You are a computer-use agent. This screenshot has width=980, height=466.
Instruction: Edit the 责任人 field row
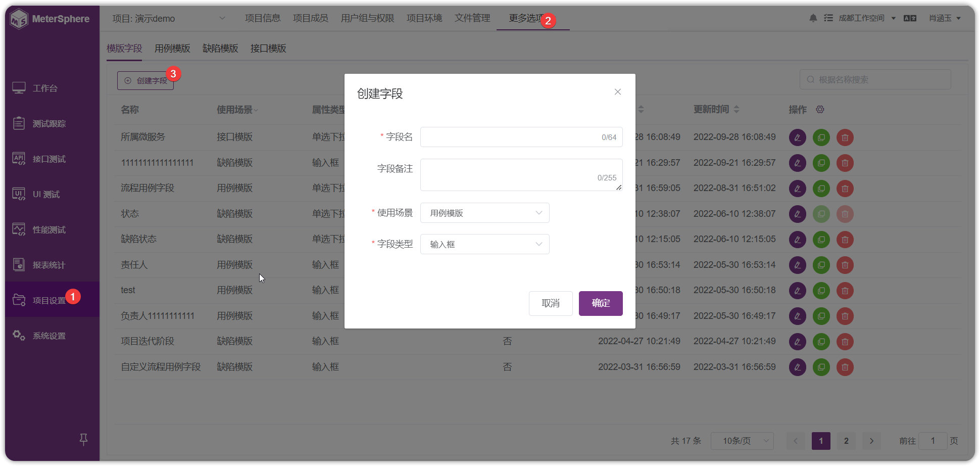(798, 265)
